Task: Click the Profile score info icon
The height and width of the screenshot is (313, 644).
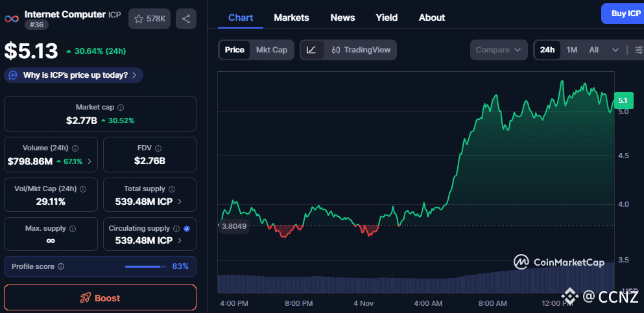Action: [61, 266]
